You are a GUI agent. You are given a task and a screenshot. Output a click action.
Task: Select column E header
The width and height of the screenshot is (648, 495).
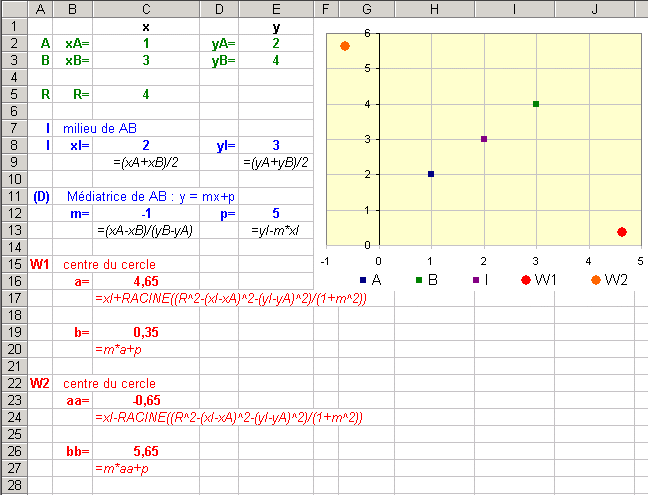click(276, 9)
